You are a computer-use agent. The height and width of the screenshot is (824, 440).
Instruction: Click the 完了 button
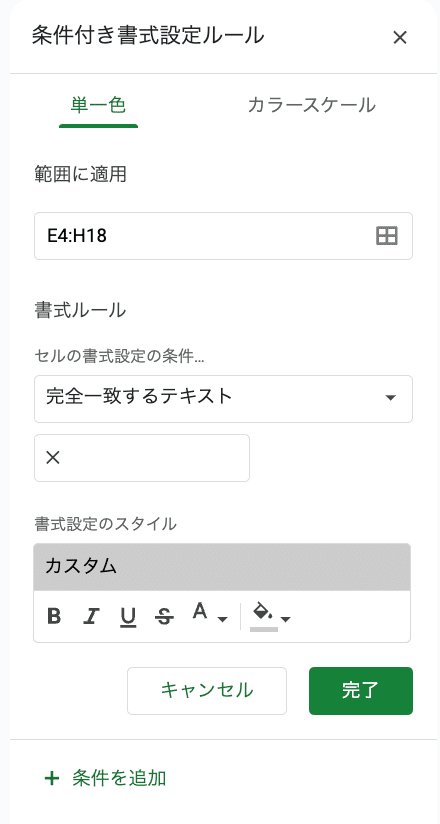361,691
